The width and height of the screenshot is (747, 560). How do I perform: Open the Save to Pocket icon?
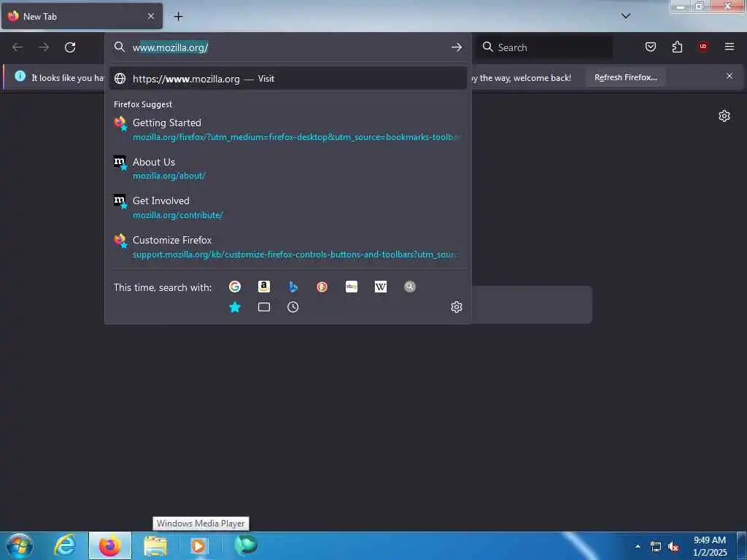point(651,47)
